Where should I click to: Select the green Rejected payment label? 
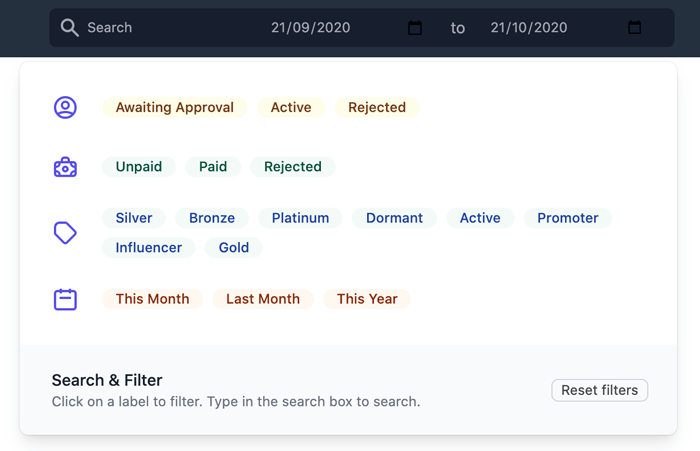click(x=293, y=167)
